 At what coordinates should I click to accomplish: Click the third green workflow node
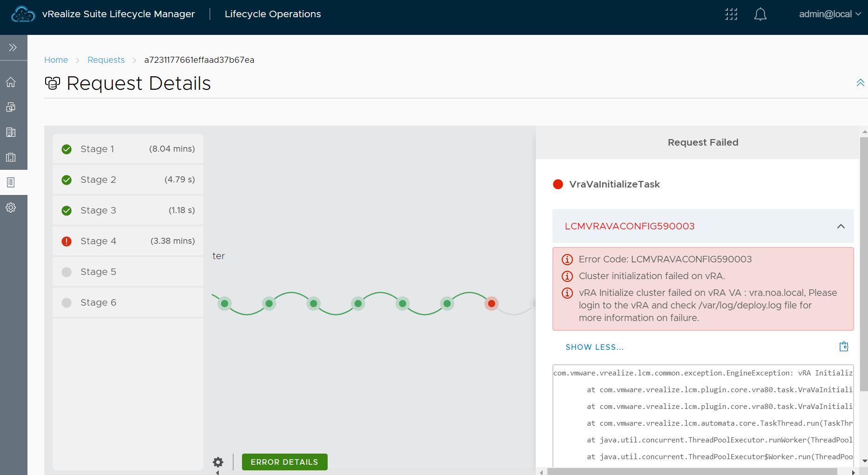pos(314,304)
